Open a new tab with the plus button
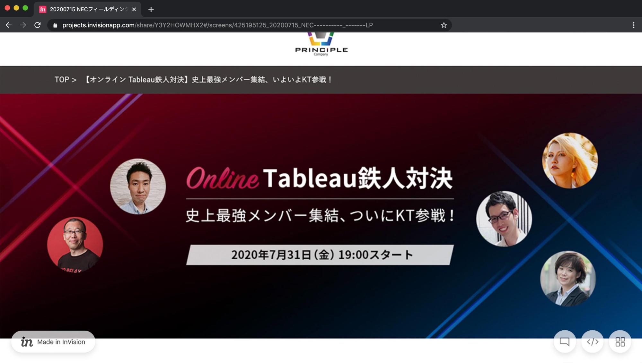 click(x=151, y=9)
